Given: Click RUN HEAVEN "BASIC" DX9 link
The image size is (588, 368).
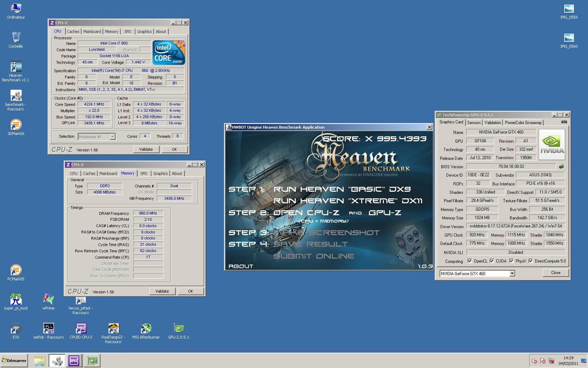Looking at the screenshot, I should 342,189.
